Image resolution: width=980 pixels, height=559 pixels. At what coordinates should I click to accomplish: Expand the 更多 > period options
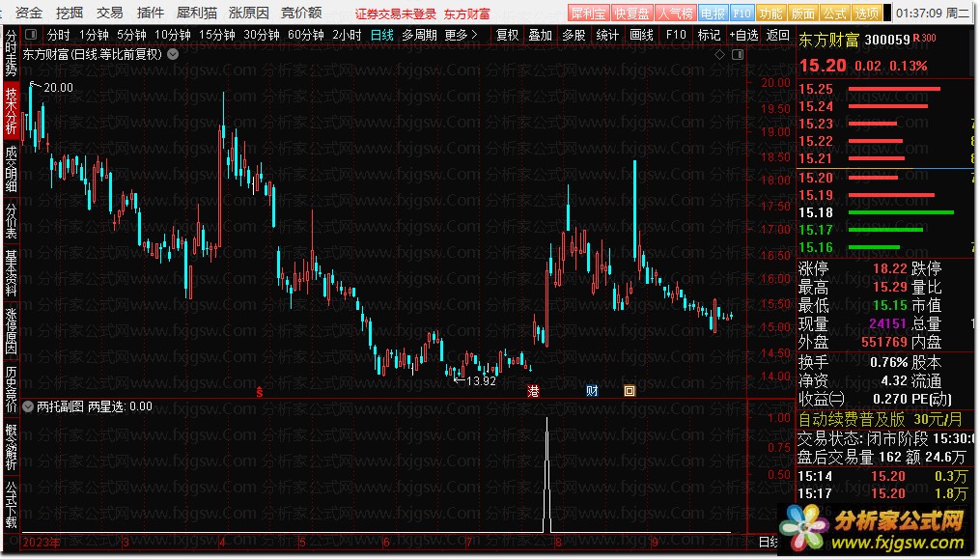click(x=462, y=35)
